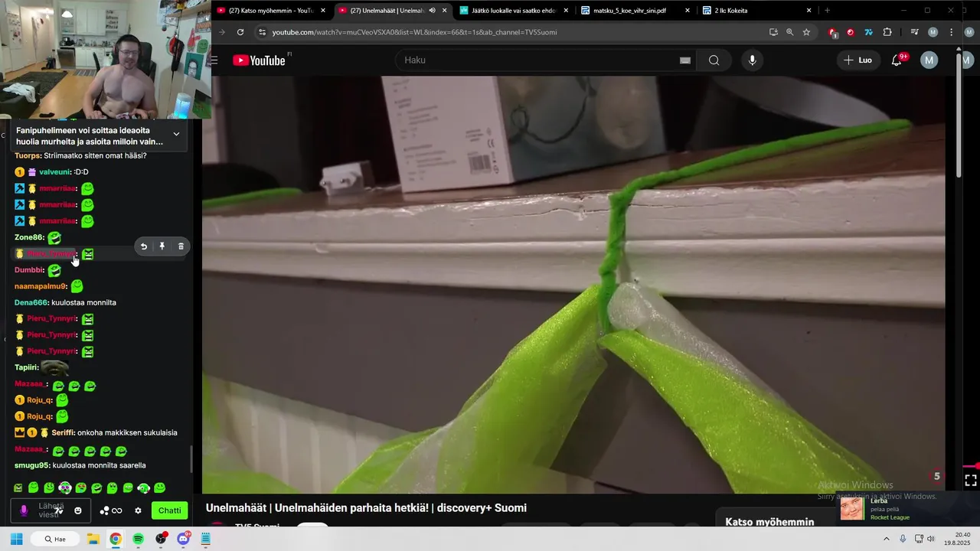The image size is (980, 551).
Task: Open the Extensions puzzle menu
Action: (x=887, y=32)
